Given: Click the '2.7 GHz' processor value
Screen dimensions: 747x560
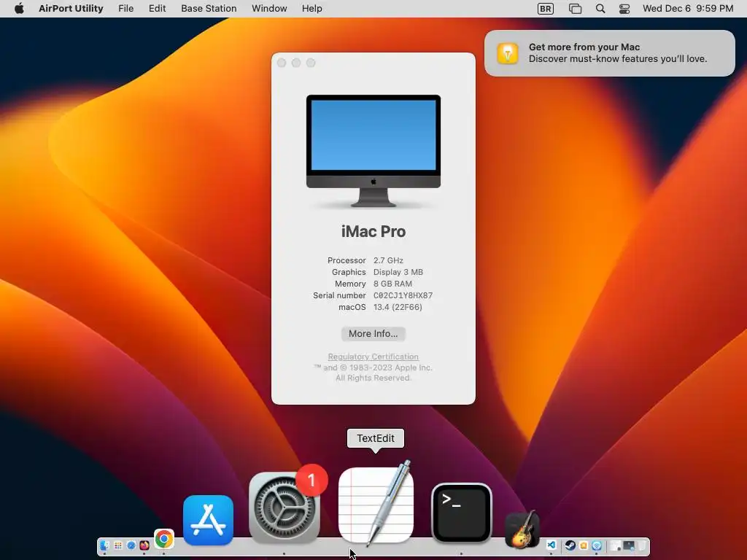Looking at the screenshot, I should [388, 260].
